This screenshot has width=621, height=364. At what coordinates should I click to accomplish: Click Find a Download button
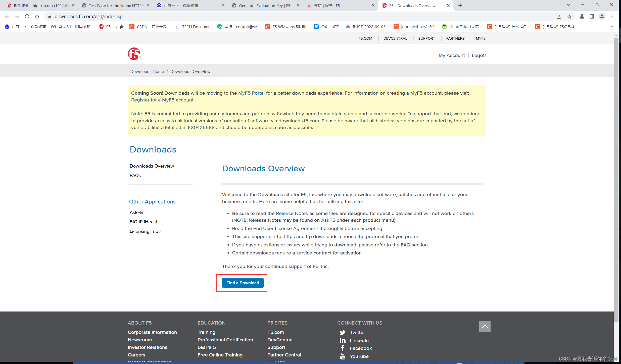(x=243, y=283)
